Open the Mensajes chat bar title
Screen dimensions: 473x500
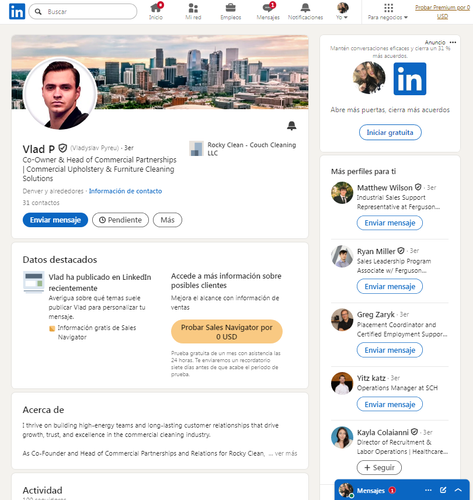click(x=371, y=491)
